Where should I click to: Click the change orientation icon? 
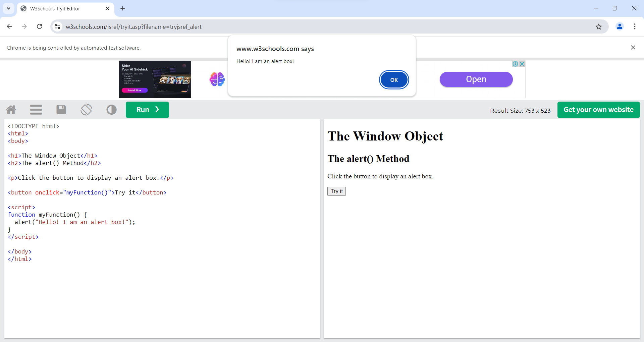pyautogui.click(x=86, y=110)
